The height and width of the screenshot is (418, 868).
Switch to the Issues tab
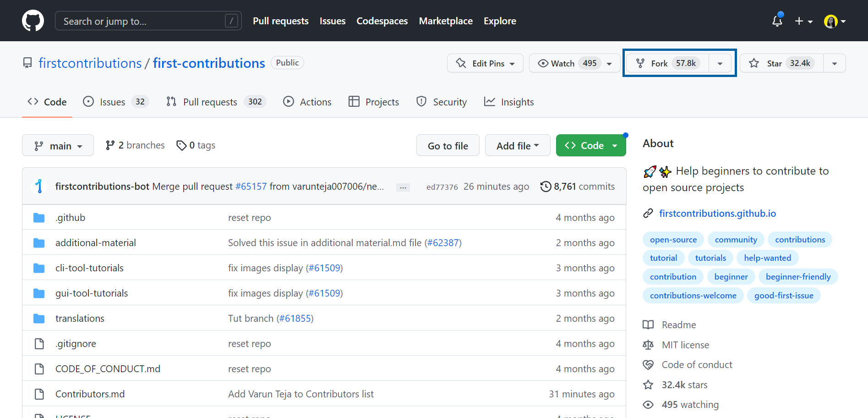point(116,102)
